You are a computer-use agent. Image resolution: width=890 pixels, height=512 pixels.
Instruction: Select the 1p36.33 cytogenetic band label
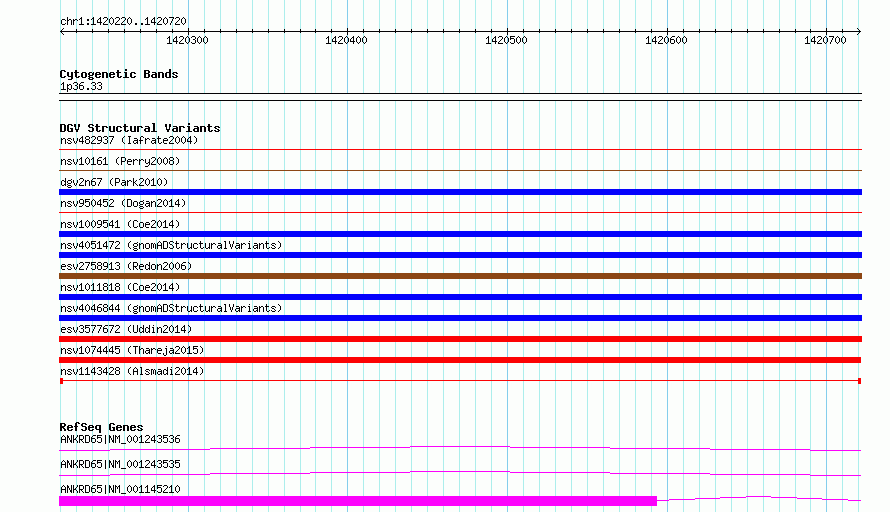tap(81, 86)
